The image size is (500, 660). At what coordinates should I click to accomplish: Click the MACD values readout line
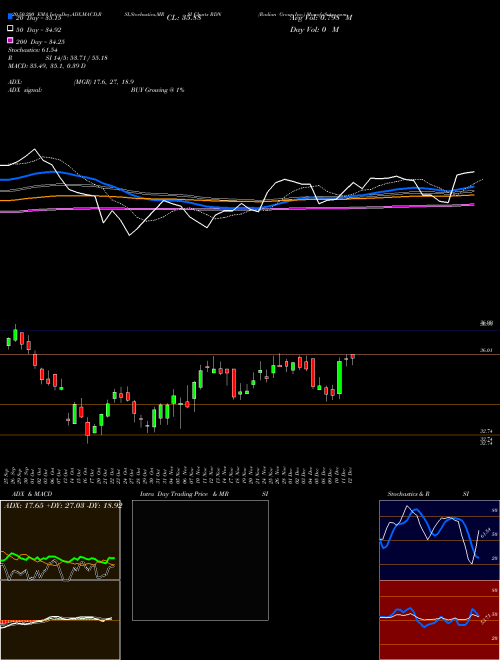47,66
